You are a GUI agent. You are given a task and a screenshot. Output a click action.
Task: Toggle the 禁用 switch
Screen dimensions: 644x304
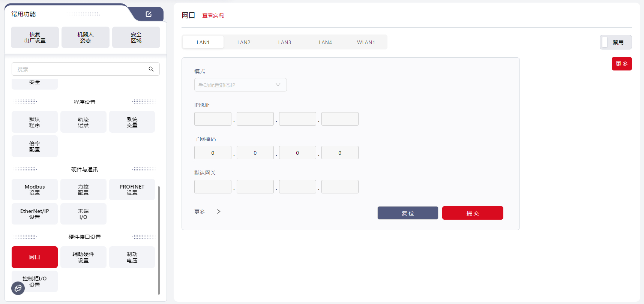pos(615,42)
